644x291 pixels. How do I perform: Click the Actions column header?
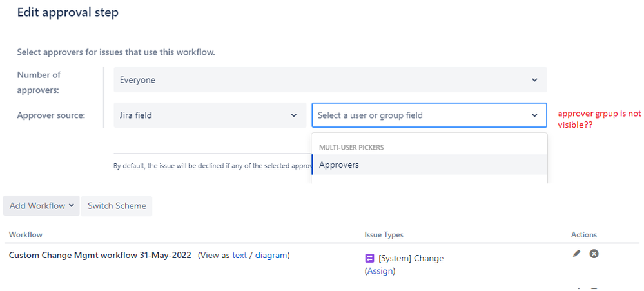point(584,235)
